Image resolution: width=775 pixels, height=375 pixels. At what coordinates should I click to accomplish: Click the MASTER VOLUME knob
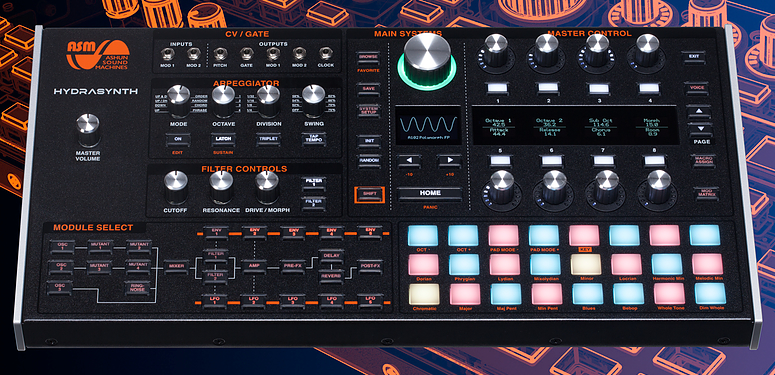[x=88, y=129]
